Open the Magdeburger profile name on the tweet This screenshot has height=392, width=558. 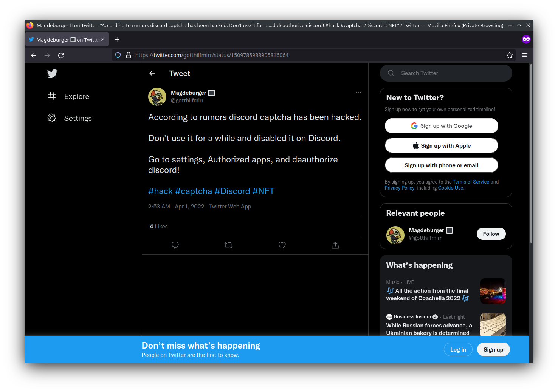click(192, 93)
